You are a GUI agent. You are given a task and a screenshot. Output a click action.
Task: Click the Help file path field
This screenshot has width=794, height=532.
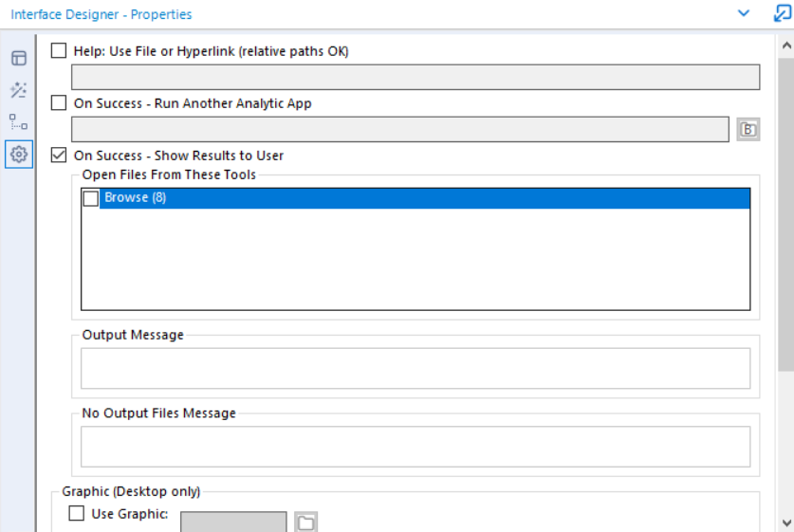pos(415,77)
